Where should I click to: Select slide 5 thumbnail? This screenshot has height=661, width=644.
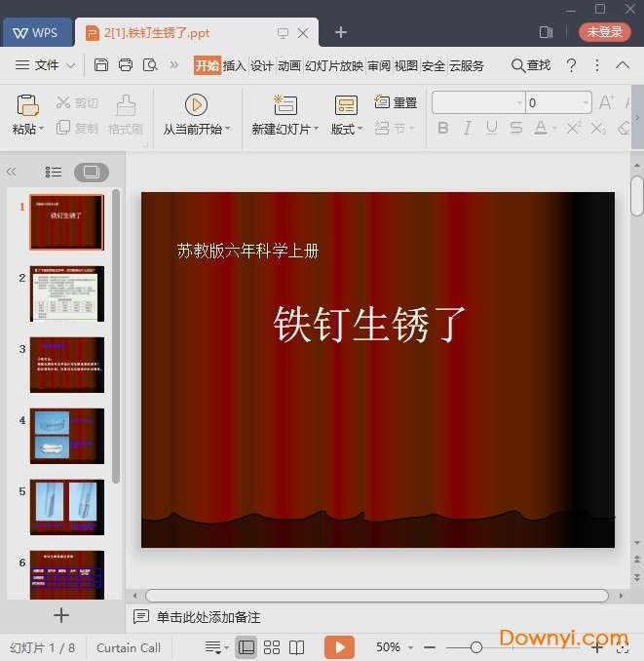[x=67, y=507]
